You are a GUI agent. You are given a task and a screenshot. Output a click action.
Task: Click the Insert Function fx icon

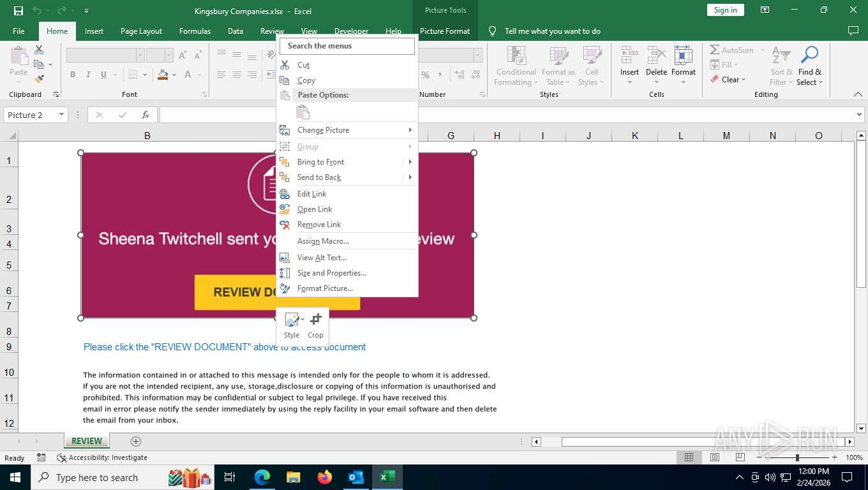pos(146,115)
